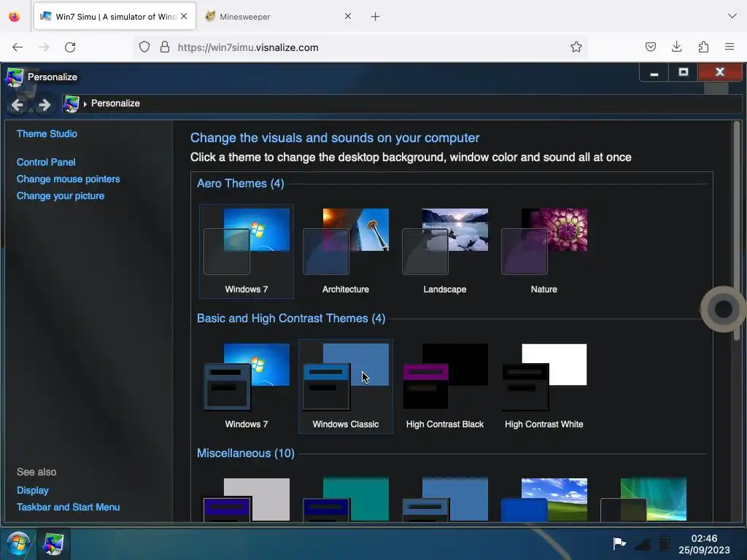Open the Display link

(x=32, y=490)
